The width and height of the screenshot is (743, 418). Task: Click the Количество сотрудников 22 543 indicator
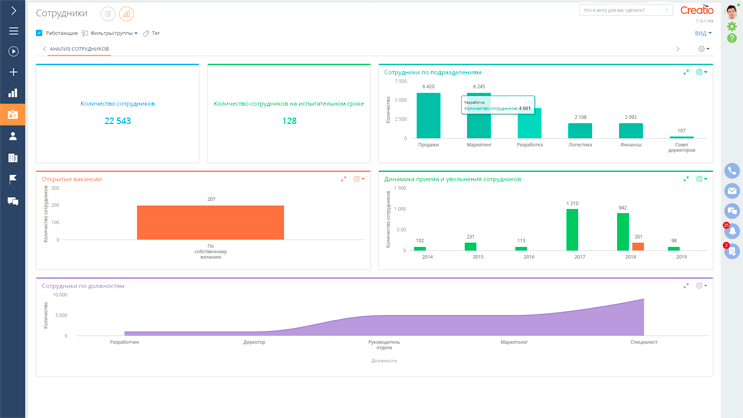click(117, 121)
